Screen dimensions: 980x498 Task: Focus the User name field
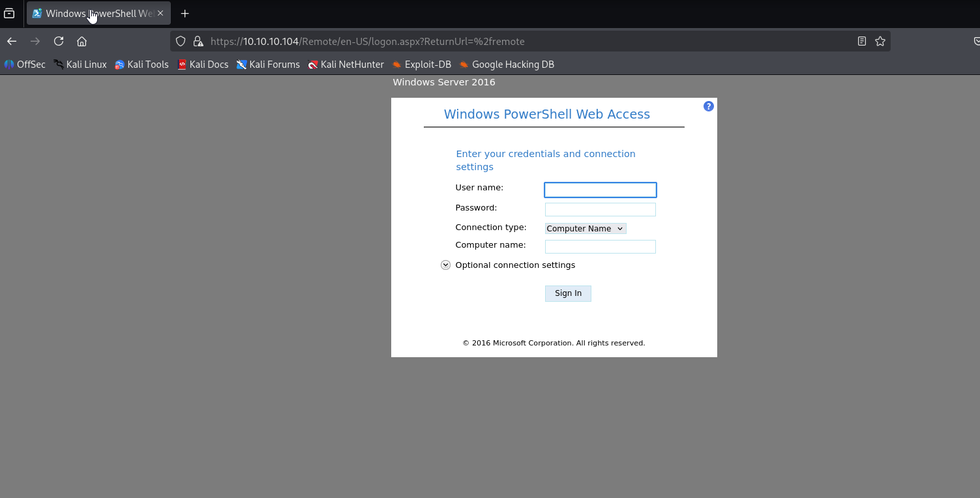tap(601, 190)
